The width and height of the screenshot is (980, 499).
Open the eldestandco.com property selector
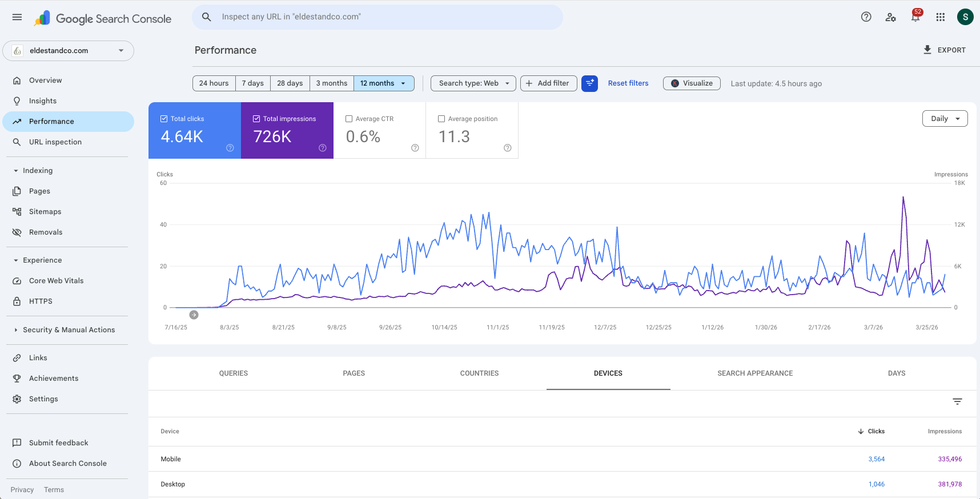click(x=68, y=51)
